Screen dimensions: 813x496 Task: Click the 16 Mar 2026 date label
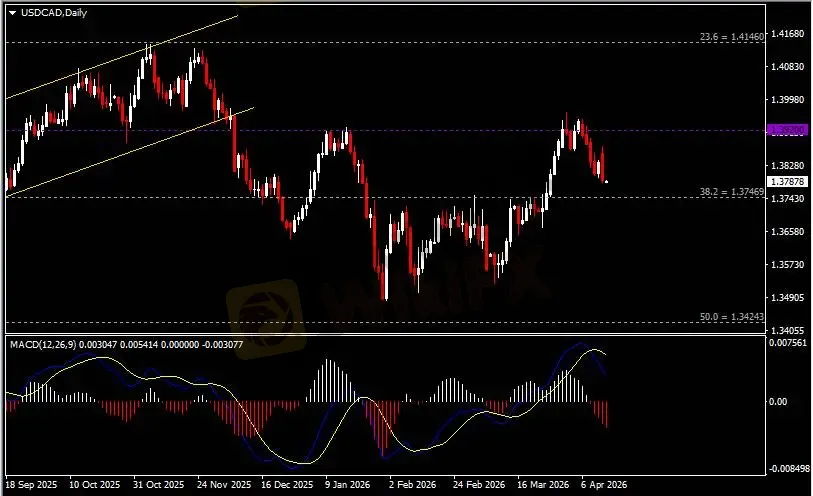click(543, 485)
